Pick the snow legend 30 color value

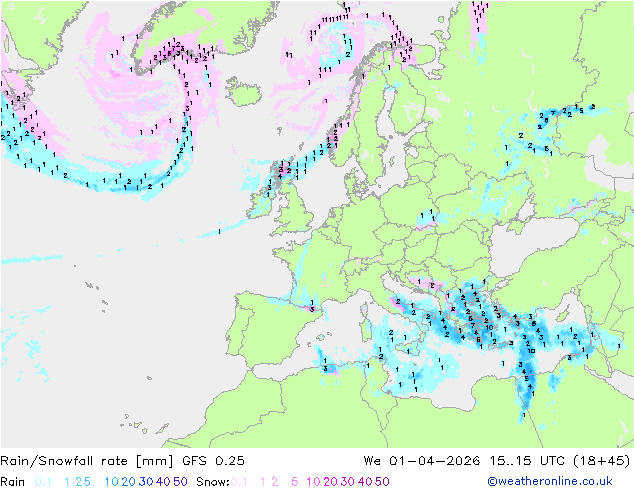click(x=347, y=482)
